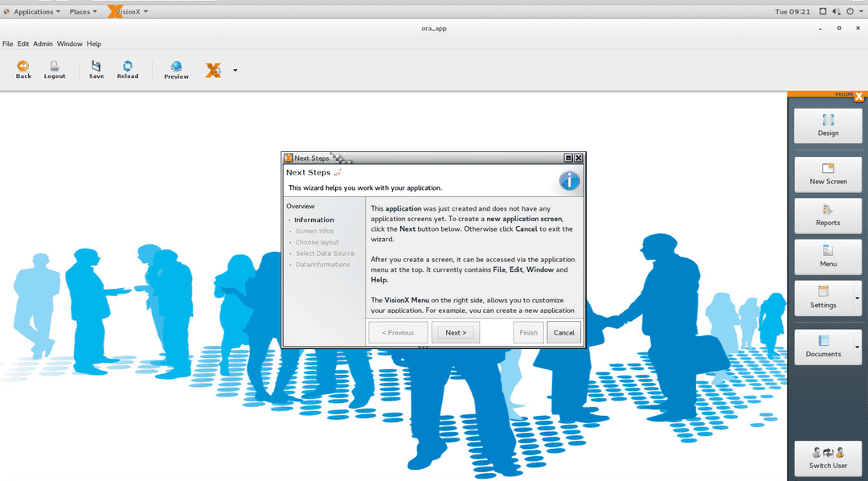
Task: Open the dropdown arrow beside the VisionX logo
Action: click(235, 70)
